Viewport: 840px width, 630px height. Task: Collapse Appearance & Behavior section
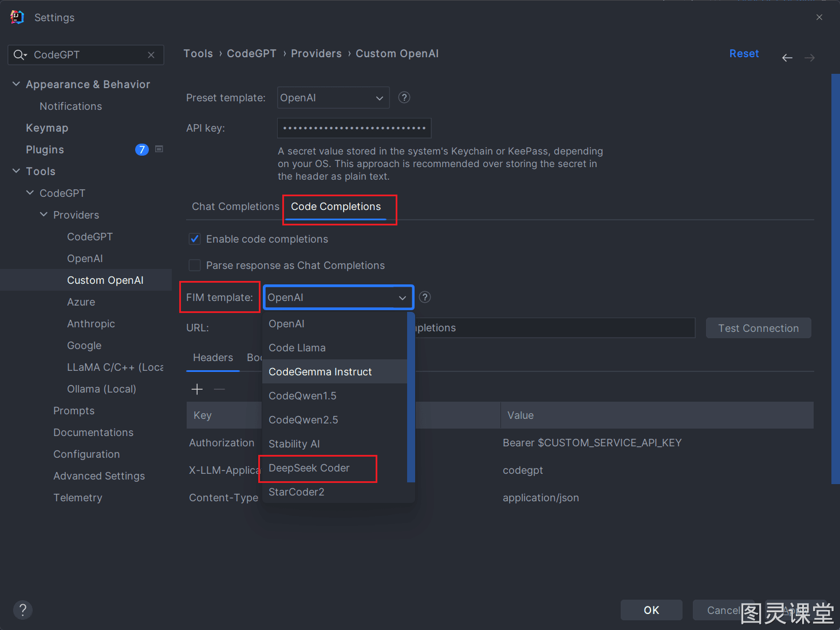(16, 84)
